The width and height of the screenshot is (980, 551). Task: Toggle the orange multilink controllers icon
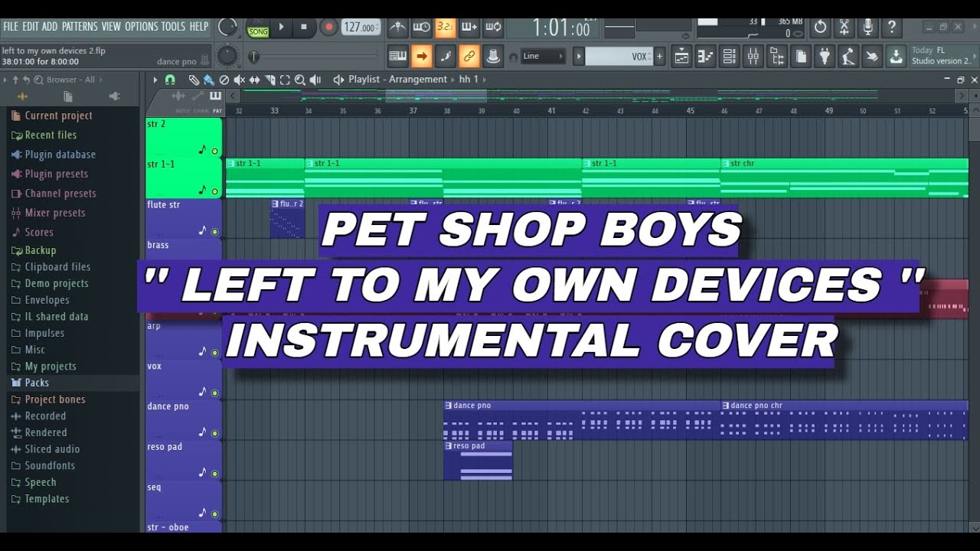coord(469,56)
